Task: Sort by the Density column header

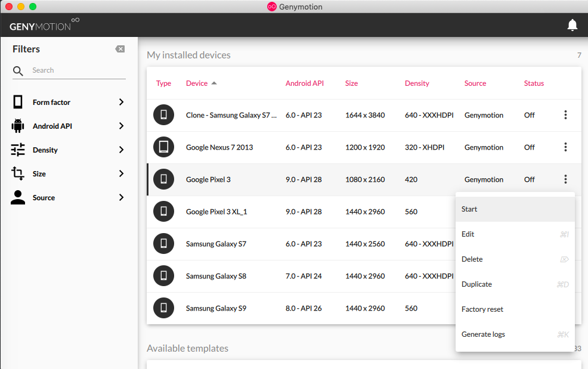Action: pos(417,83)
